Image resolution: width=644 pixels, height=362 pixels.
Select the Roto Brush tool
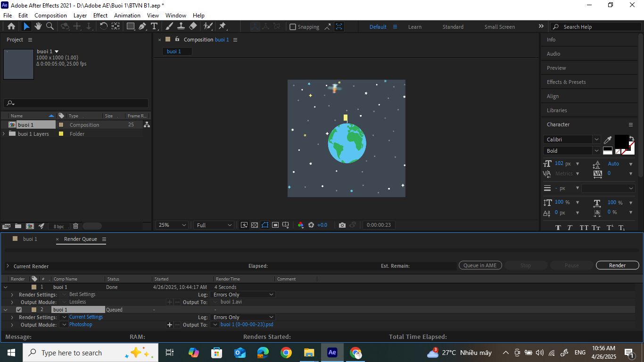(208, 26)
